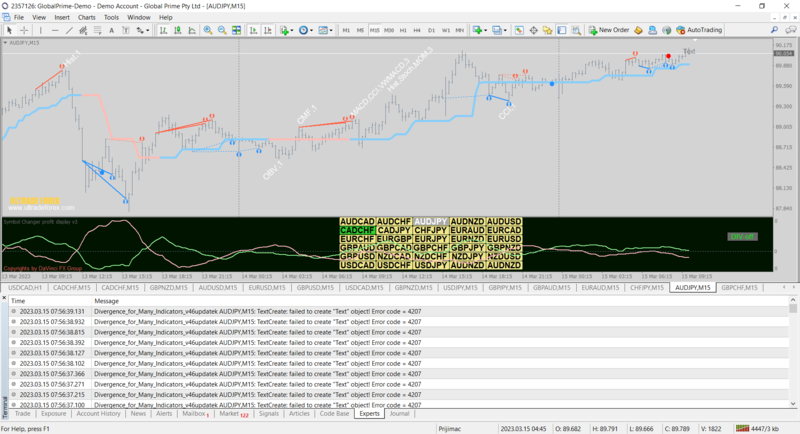This screenshot has height=434, width=800.
Task: Click the New Order button
Action: (x=609, y=31)
